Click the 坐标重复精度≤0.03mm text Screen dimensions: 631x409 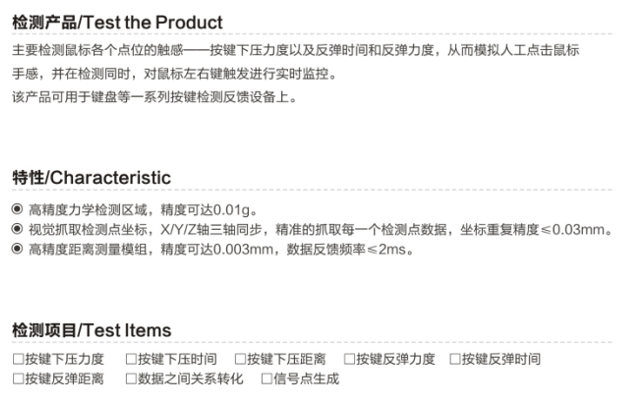click(543, 230)
